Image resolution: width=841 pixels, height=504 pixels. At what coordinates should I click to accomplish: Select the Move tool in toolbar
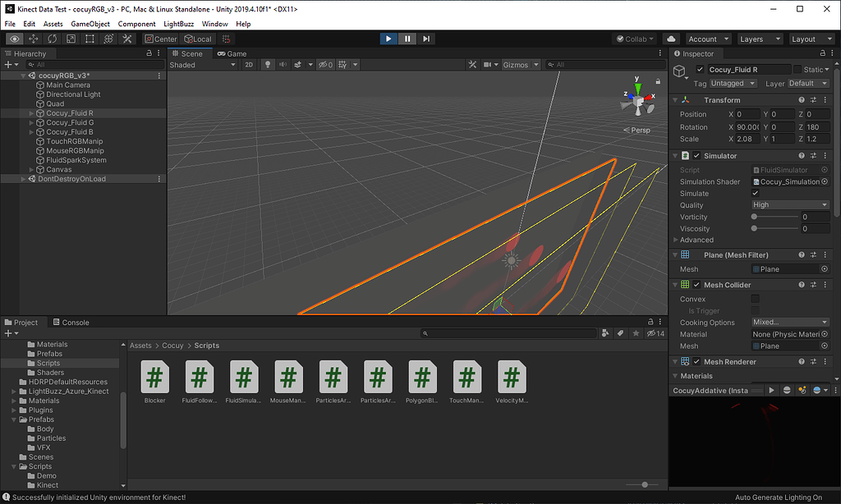pos(34,39)
